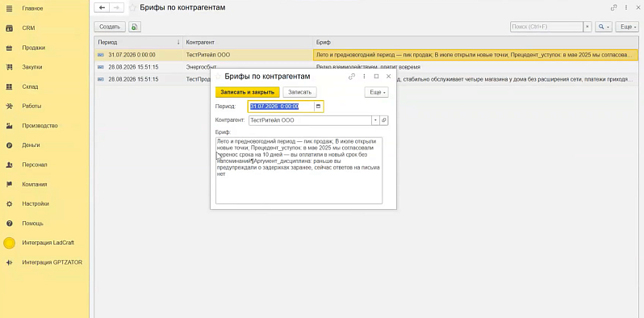Select the Работы tools icon
Screen dimensions: 644x318
[x=9, y=106]
